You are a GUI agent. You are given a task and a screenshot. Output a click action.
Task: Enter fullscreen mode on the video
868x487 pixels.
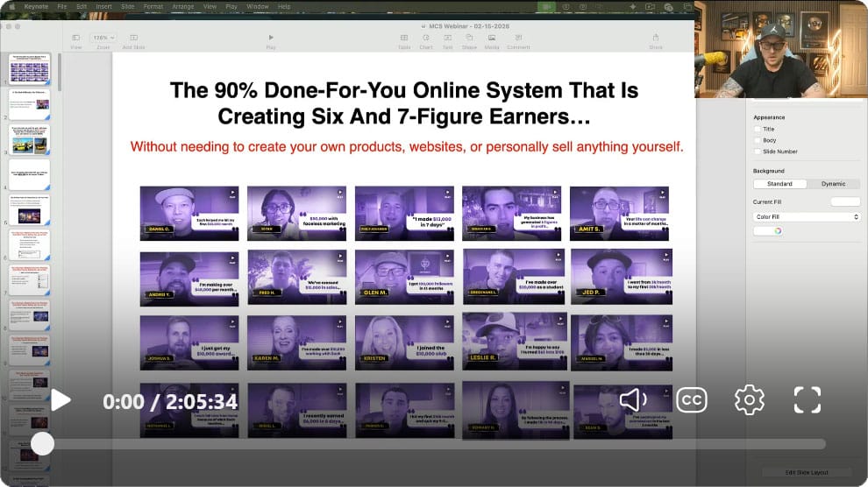point(808,399)
